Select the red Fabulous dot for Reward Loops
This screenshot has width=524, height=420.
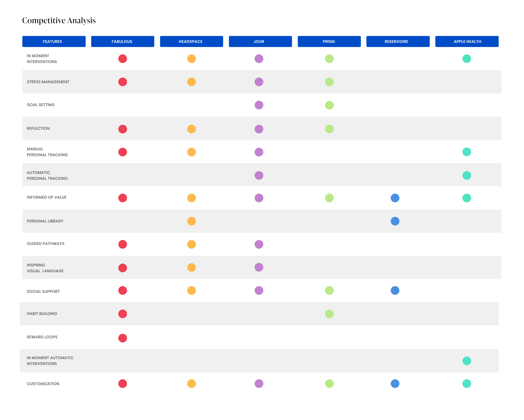[123, 337]
